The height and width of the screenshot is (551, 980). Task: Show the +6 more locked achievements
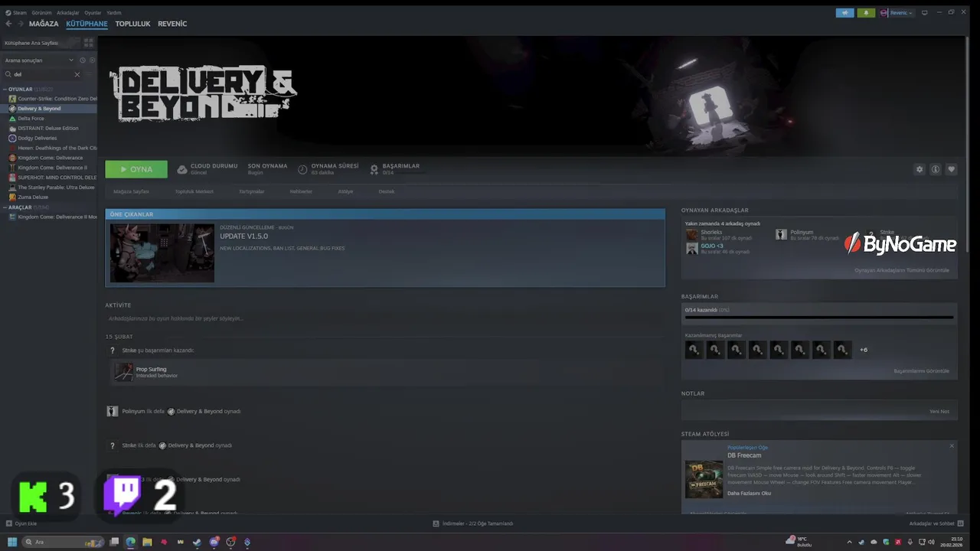pyautogui.click(x=864, y=350)
